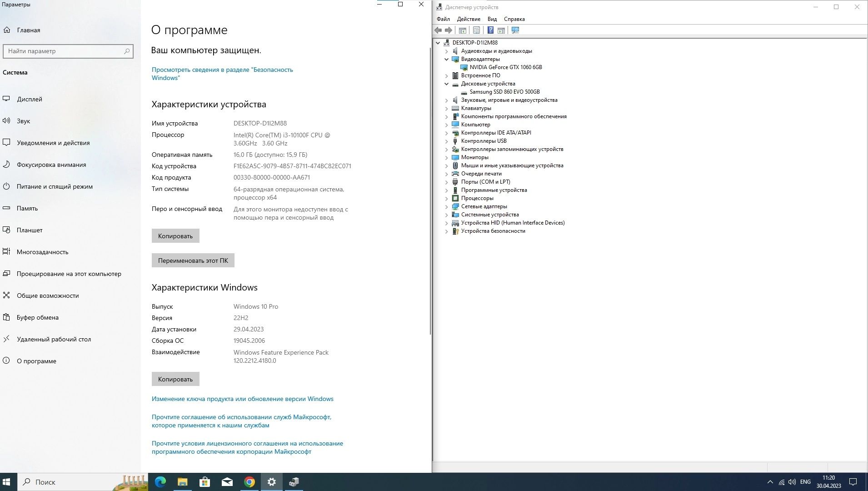The height and width of the screenshot is (491, 868).
Task: Click the Forward arrow in Device Manager toolbar
Action: (x=449, y=30)
